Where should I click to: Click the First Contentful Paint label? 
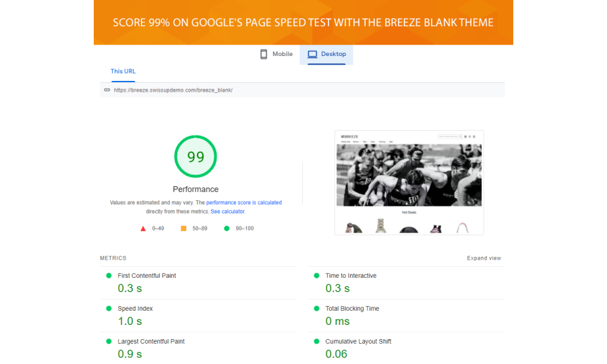click(x=147, y=276)
